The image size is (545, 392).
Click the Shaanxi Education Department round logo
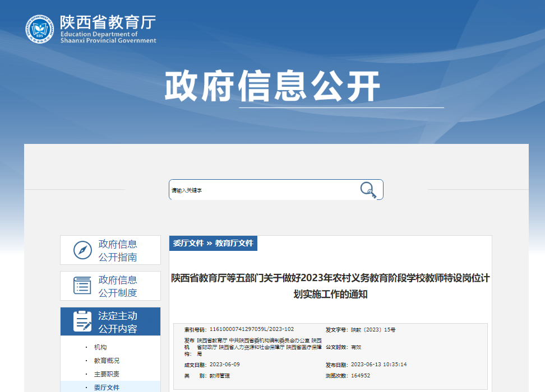pos(40,29)
